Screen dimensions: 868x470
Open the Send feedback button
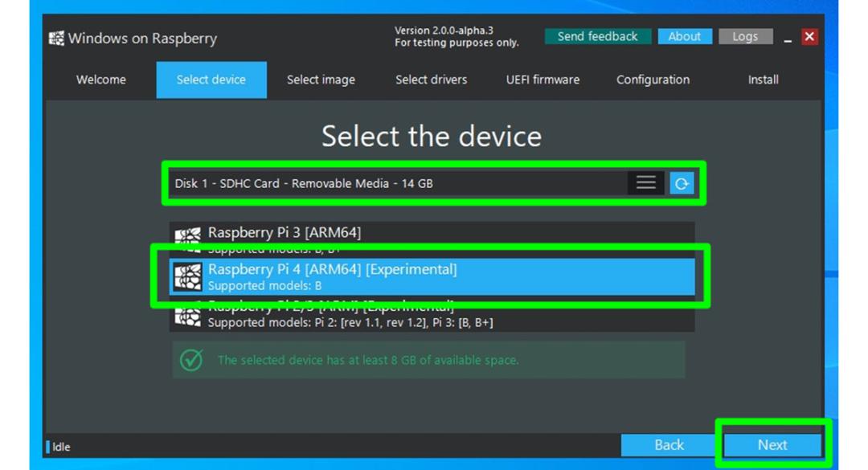[x=597, y=36]
